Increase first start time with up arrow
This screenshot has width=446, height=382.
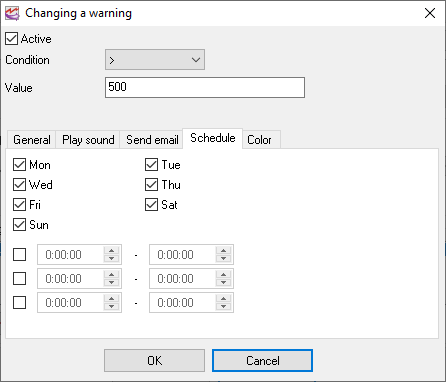tap(112, 251)
